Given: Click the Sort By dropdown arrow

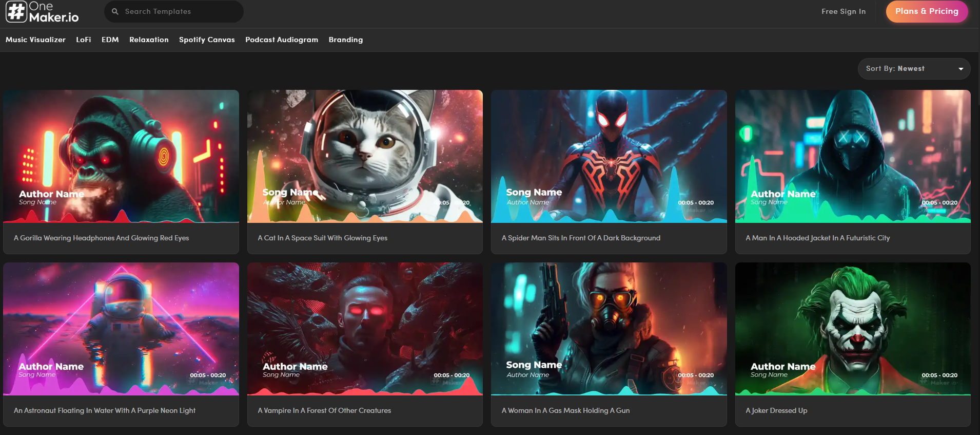Looking at the screenshot, I should [961, 69].
